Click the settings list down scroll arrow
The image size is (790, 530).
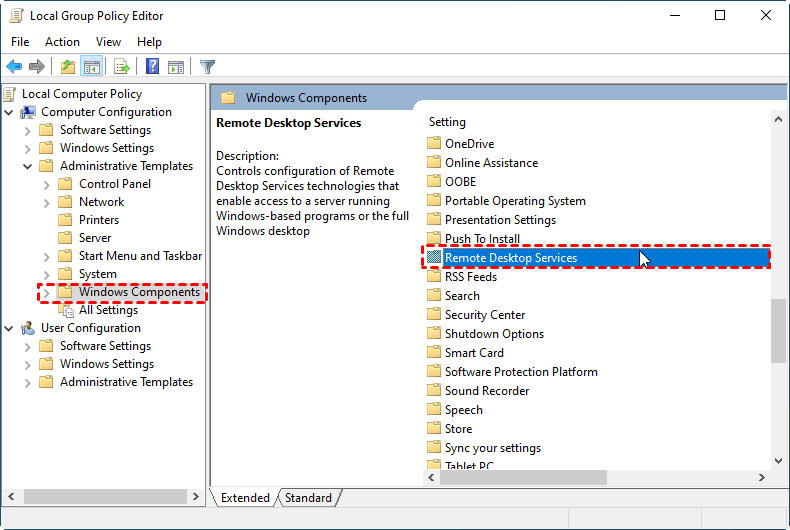778,460
